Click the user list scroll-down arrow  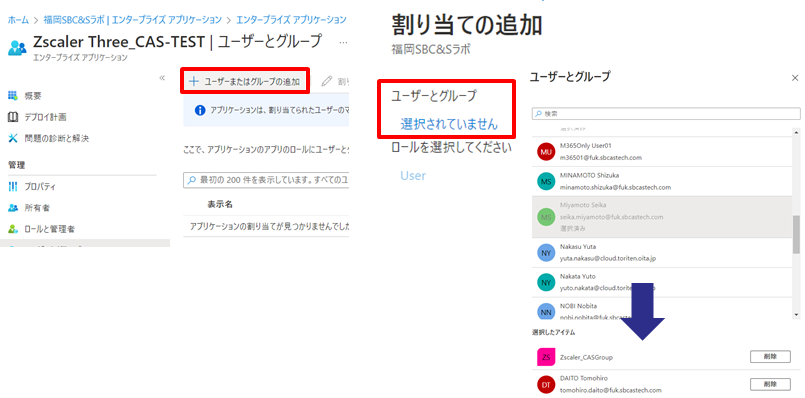(x=796, y=314)
